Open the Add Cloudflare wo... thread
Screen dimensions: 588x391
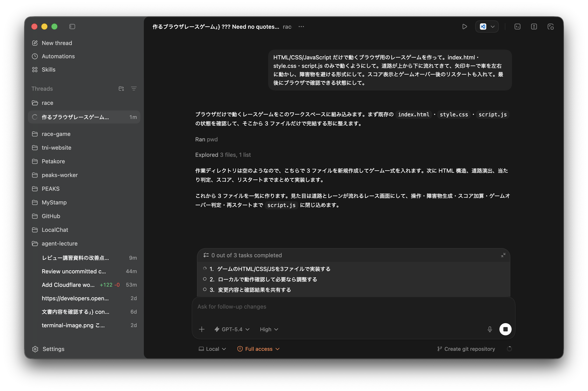click(84, 285)
